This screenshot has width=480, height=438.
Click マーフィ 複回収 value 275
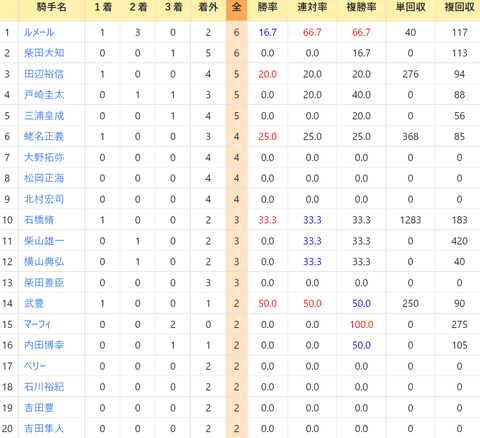[x=460, y=324]
